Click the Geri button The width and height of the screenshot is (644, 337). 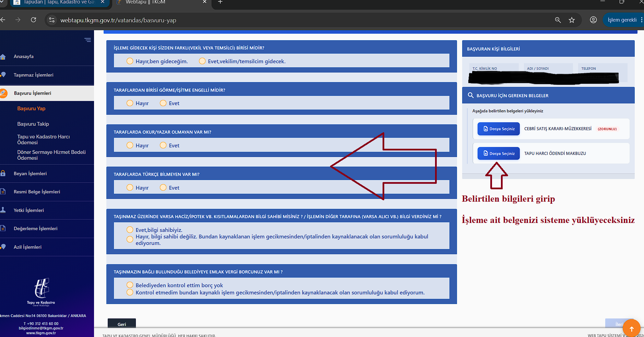coord(122,324)
